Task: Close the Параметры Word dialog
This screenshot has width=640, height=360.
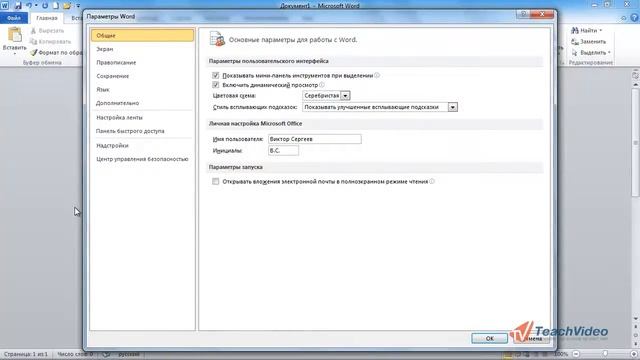Action: [542, 14]
